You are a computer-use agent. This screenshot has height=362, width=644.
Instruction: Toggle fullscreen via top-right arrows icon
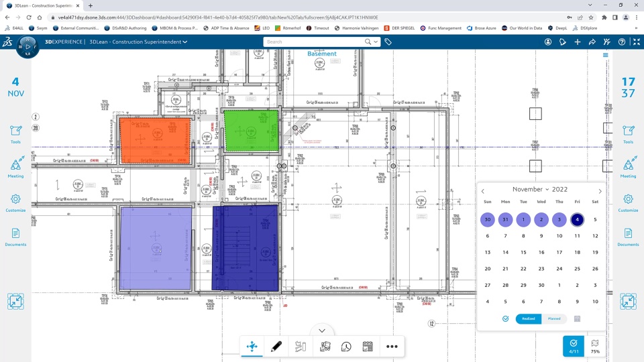pos(637,42)
